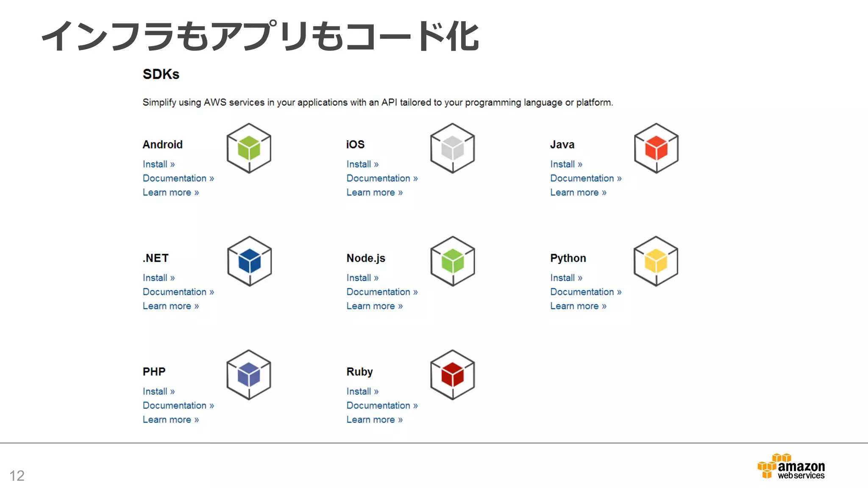The image size is (868, 488).
Task: Open the Python Documentation link
Action: pyautogui.click(x=586, y=292)
